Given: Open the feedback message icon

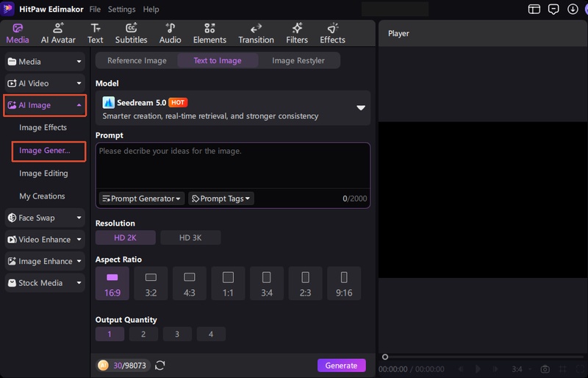Looking at the screenshot, I should [x=553, y=9].
